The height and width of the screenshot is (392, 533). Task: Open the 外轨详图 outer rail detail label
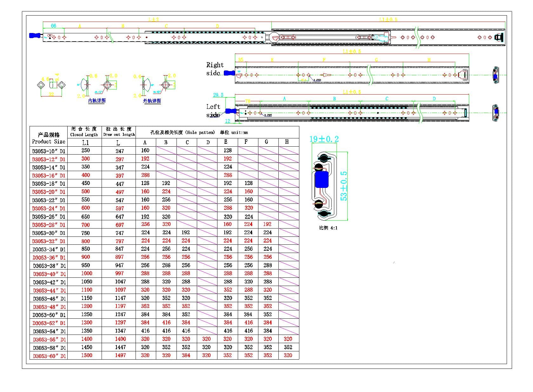152,101
